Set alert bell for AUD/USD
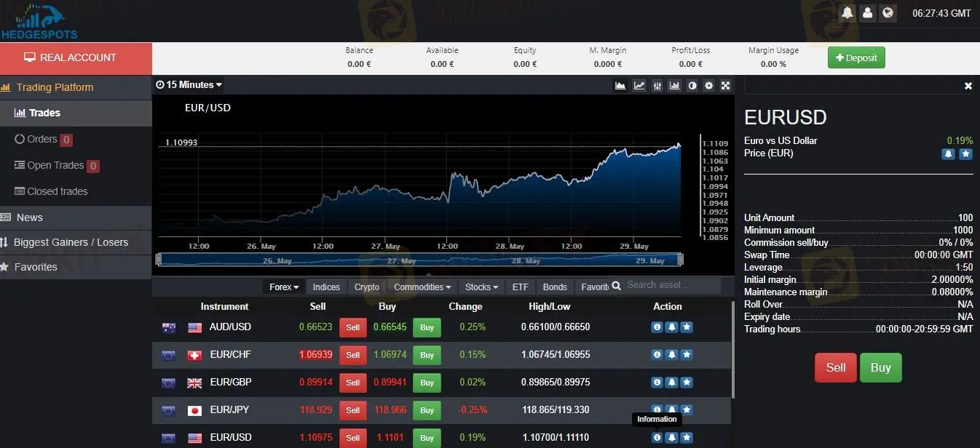Viewport: 980px width, 448px height. (672, 327)
